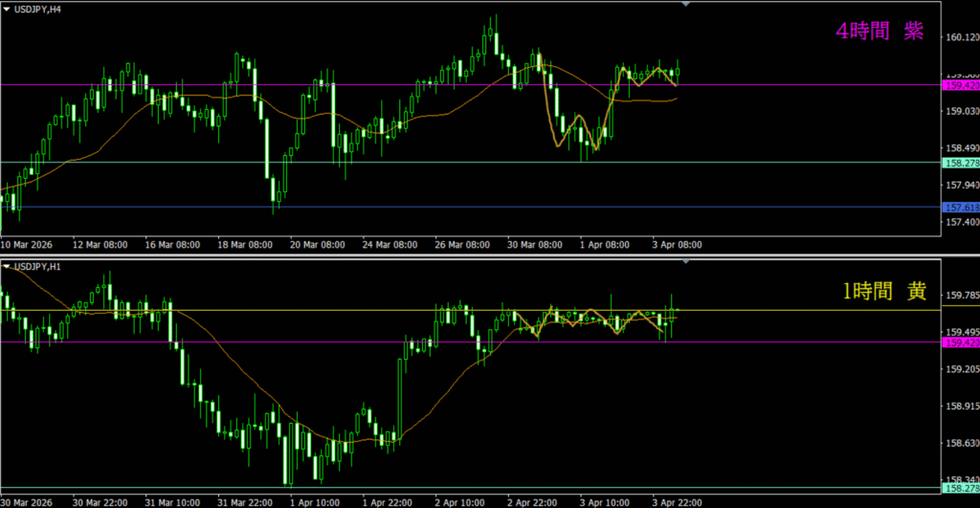Click the USDJPY,H4 chart title text
Image resolution: width=980 pixels, height=508 pixels.
pos(38,8)
